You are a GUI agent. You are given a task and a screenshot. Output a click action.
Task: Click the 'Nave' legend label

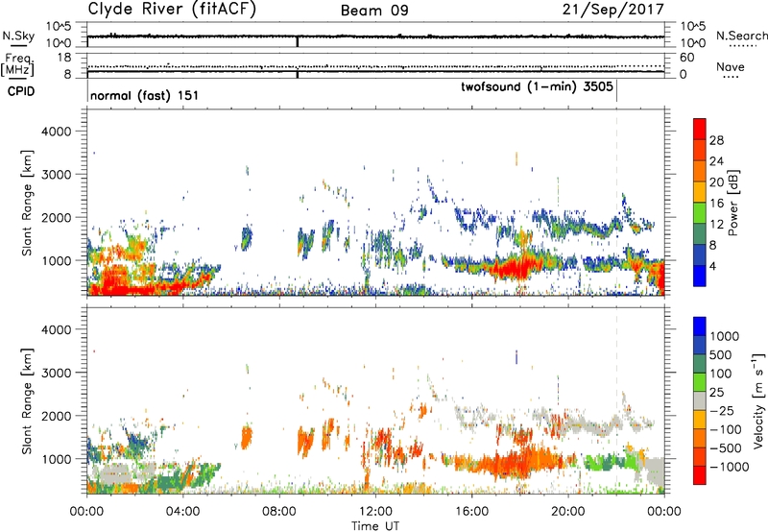731,67
